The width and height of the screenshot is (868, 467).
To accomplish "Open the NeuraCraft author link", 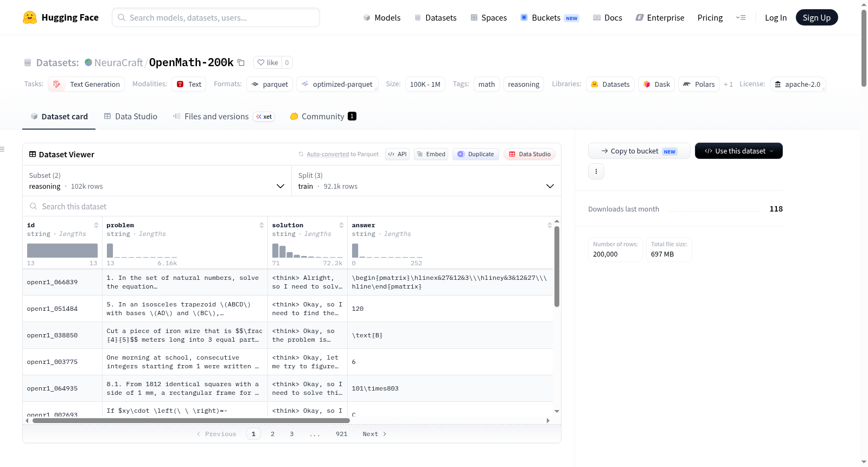I will 119,62.
